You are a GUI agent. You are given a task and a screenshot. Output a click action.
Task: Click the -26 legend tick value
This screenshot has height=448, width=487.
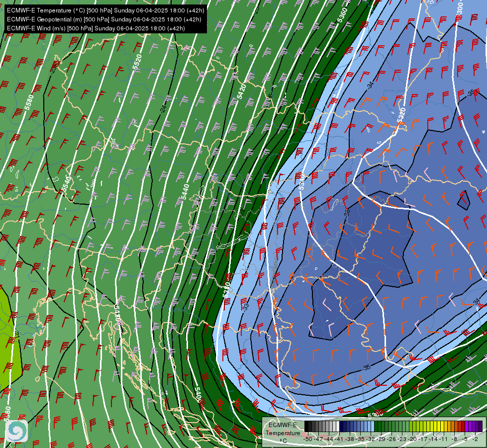pos(391,440)
